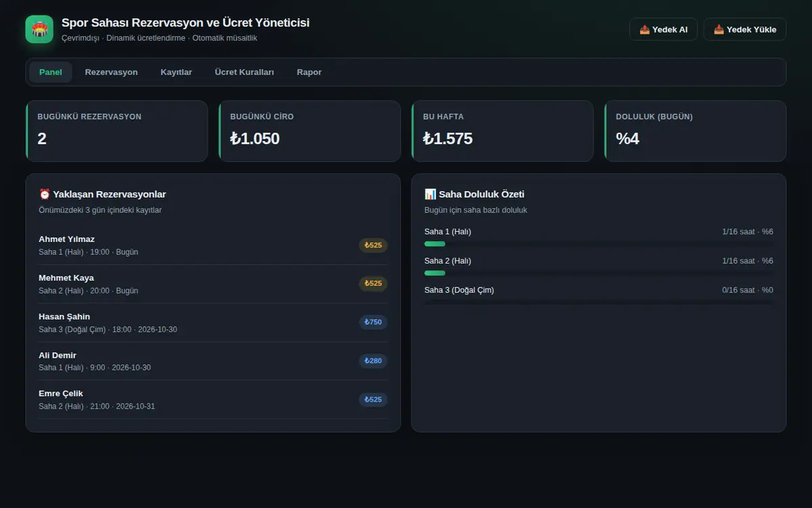812x508 pixels.
Task: Click the ₺280 price badge for Ali Demir
Action: pos(373,361)
